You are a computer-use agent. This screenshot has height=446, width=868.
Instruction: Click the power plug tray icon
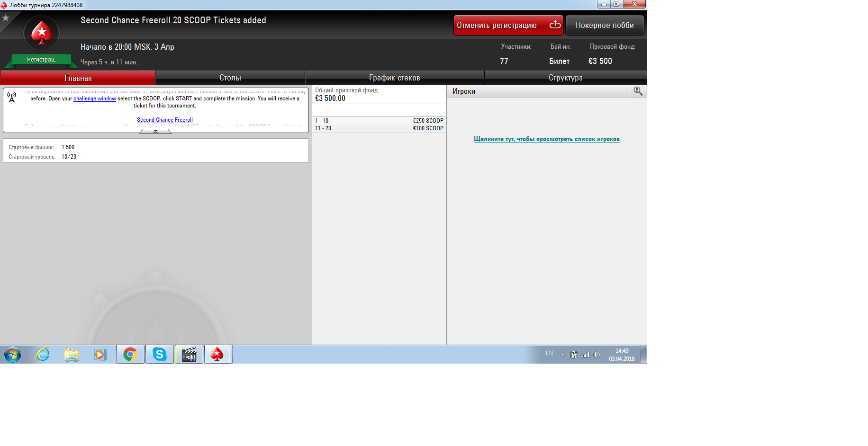[x=574, y=354]
